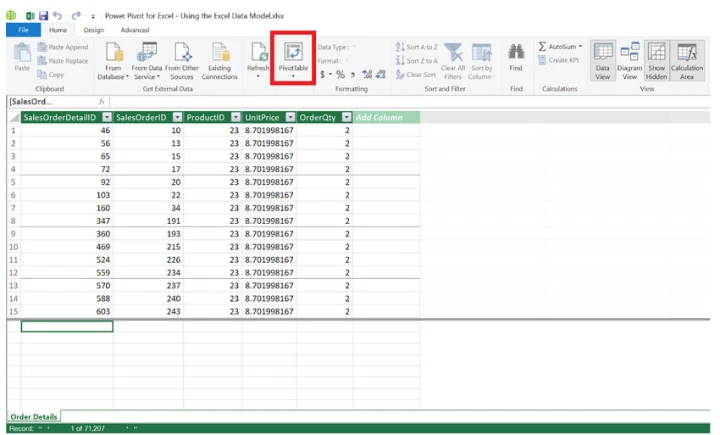Screen dimensions: 720x435
Task: Click the select-all corner of grid
Action: 14,117
